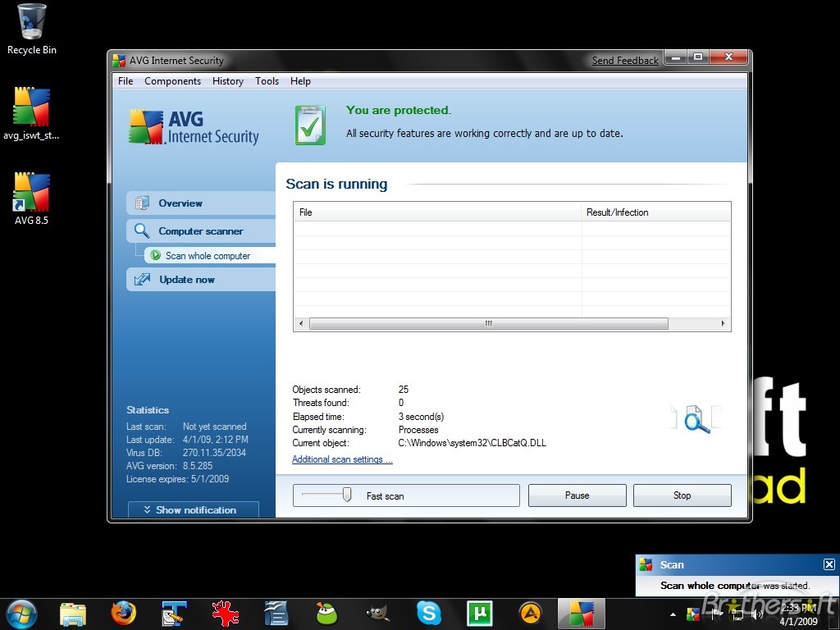Image resolution: width=840 pixels, height=630 pixels.
Task: Pause the running scan
Action: click(577, 495)
